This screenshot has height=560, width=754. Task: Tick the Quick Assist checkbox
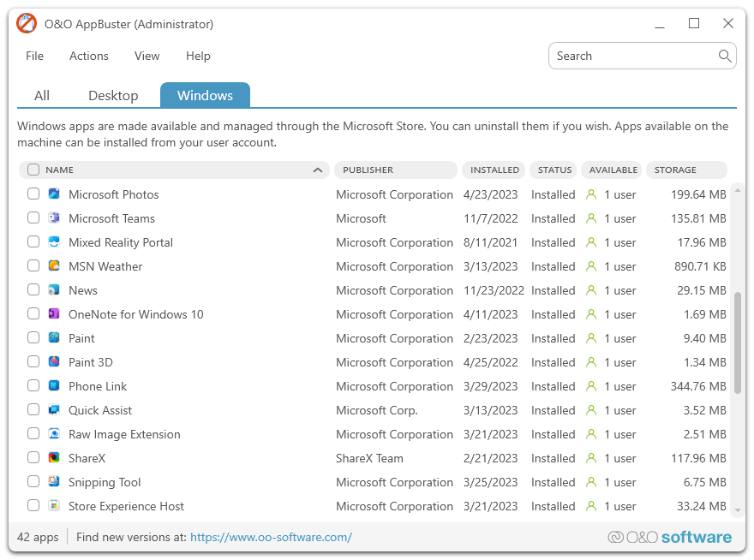pyautogui.click(x=33, y=410)
